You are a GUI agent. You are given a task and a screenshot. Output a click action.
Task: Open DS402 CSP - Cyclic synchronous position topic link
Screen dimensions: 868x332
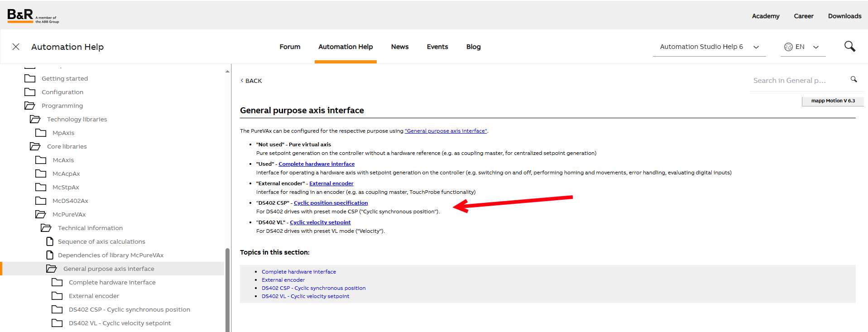[314, 288]
